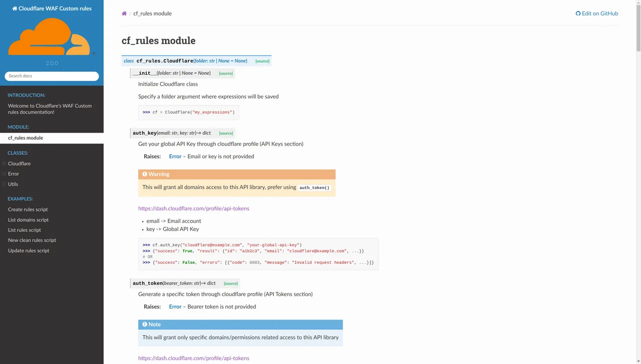Open Create rules script example
The height and width of the screenshot is (364, 641).
pos(28,210)
